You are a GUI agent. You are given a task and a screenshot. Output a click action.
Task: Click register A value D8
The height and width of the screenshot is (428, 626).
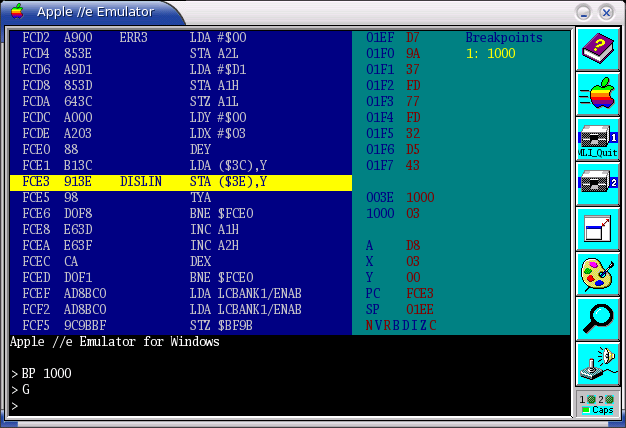(393, 246)
